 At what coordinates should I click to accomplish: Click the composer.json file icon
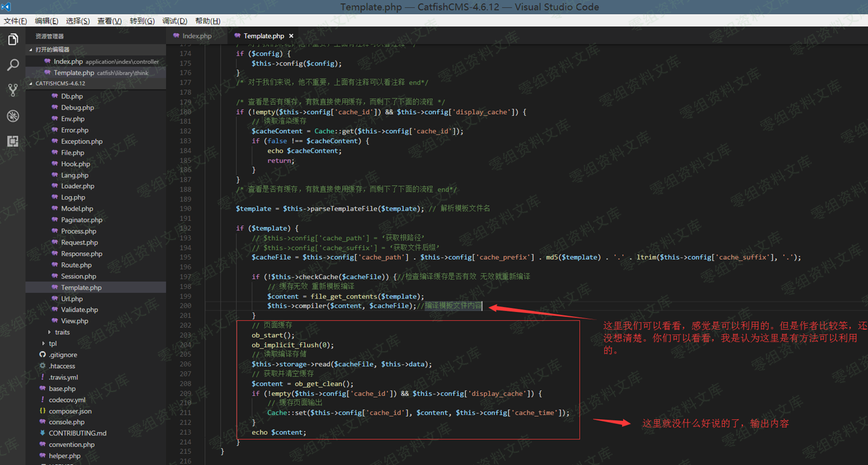pyautogui.click(x=42, y=411)
